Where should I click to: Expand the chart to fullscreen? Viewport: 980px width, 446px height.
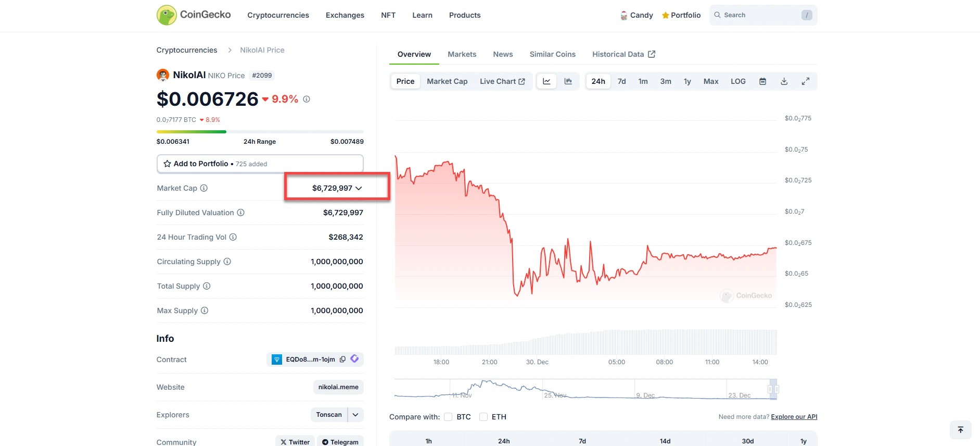point(805,81)
